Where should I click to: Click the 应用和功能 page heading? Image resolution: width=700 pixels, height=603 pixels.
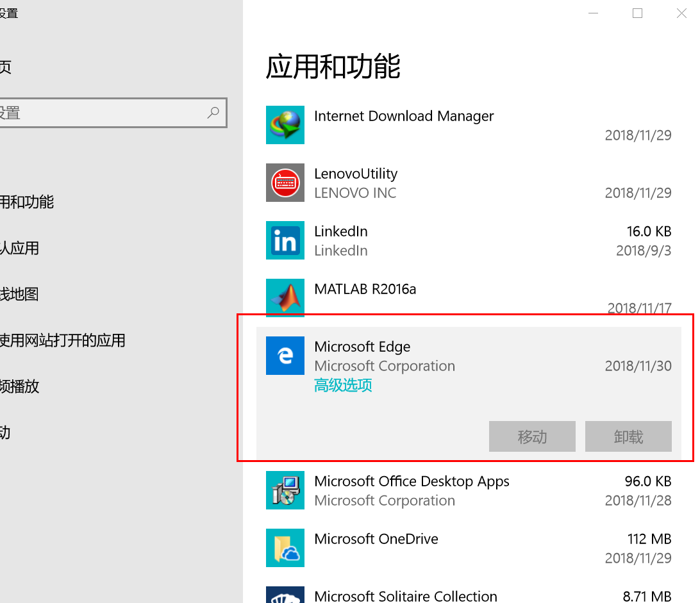[333, 67]
